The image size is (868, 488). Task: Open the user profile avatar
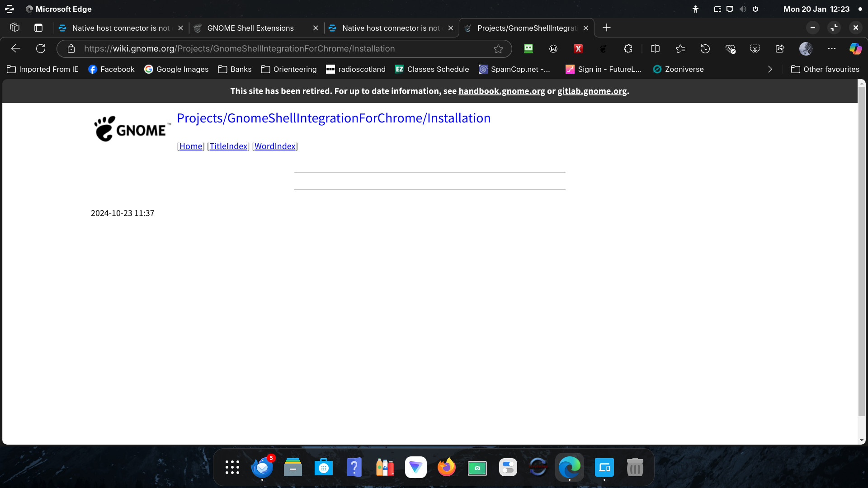click(x=806, y=49)
